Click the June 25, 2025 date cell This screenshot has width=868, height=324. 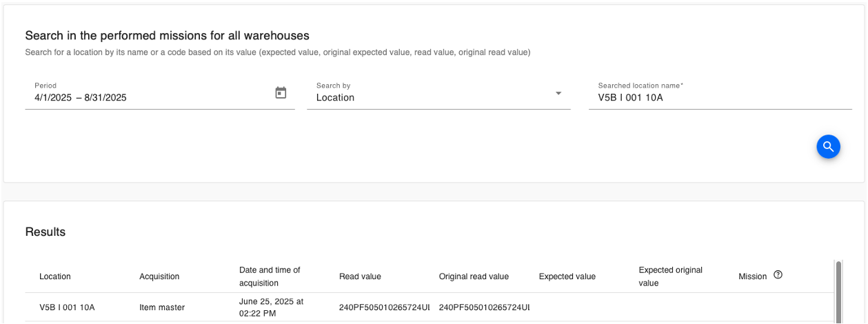271,307
